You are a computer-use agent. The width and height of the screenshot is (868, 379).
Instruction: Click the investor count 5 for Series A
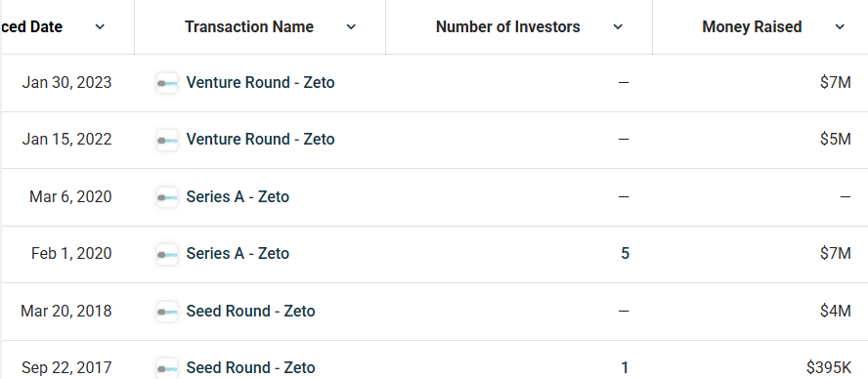tap(625, 253)
